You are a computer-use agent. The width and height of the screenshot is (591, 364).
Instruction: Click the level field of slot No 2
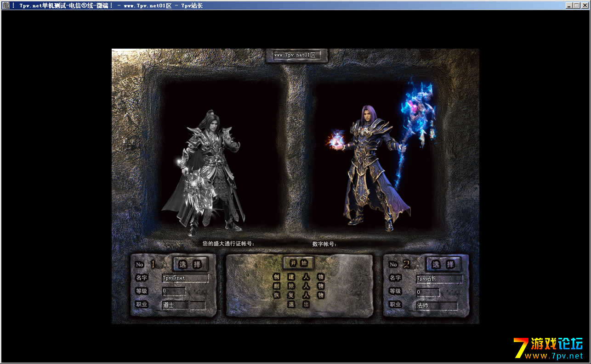[428, 292]
